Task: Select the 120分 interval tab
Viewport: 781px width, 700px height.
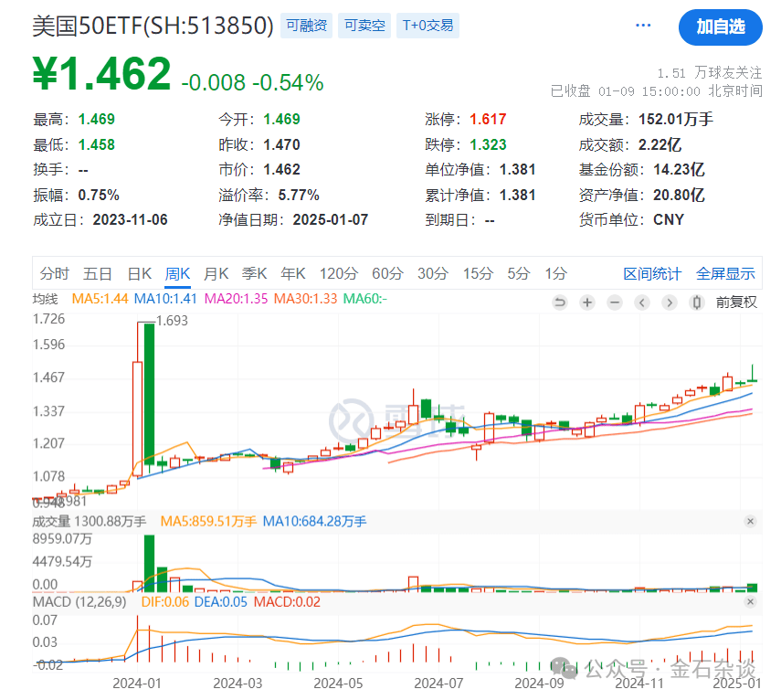Action: pos(339,273)
